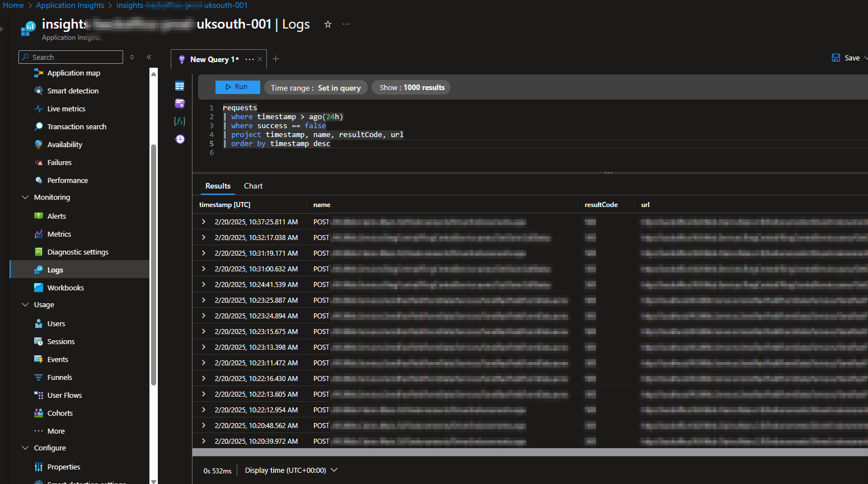Open Failures page
This screenshot has height=484, width=868.
[x=59, y=162]
